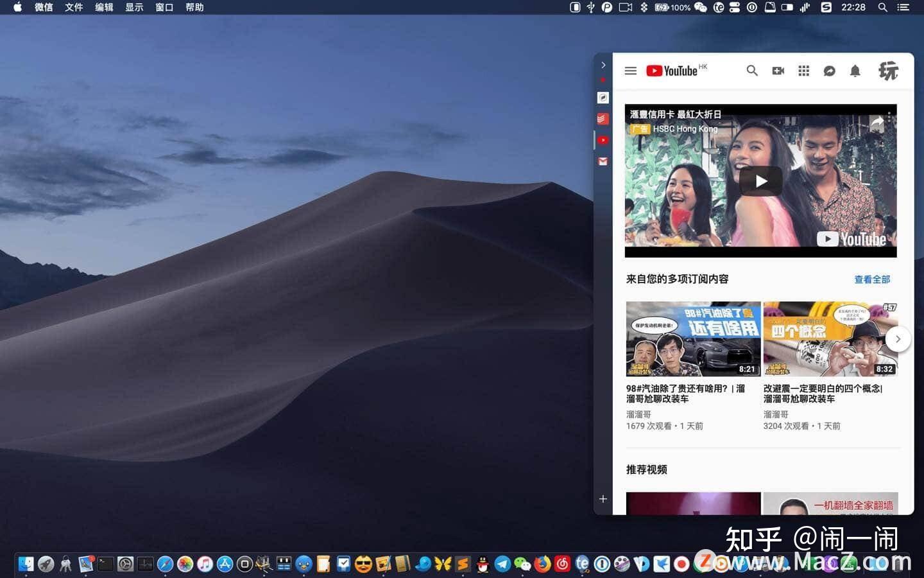Image resolution: width=924 pixels, height=578 pixels.
Task: Collapse the sidebar with the chevron arrow
Action: pyautogui.click(x=603, y=64)
